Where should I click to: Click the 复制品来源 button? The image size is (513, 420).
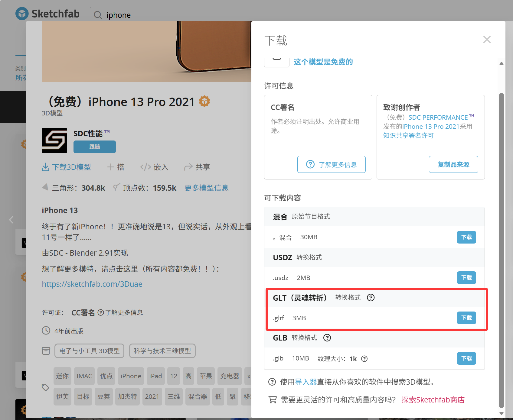453,164
